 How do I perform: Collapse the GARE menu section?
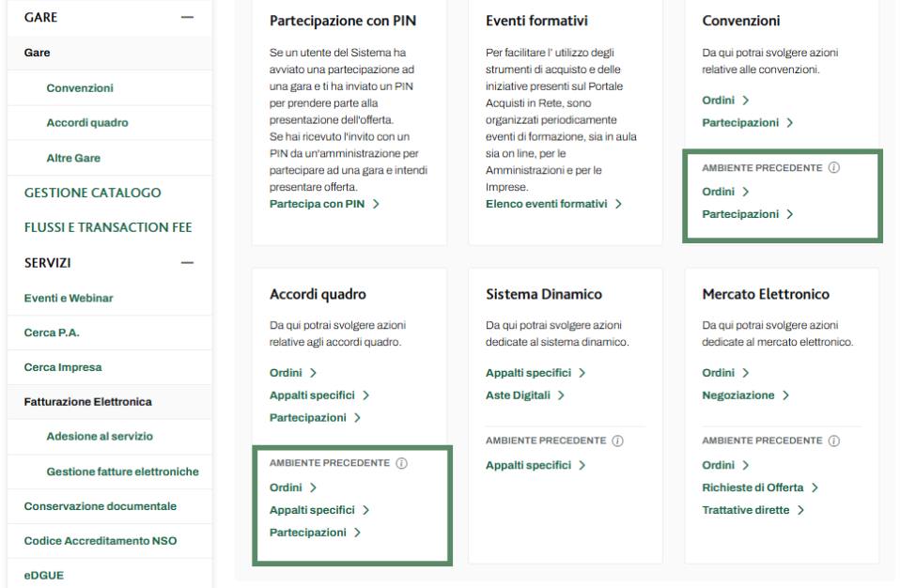[187, 18]
